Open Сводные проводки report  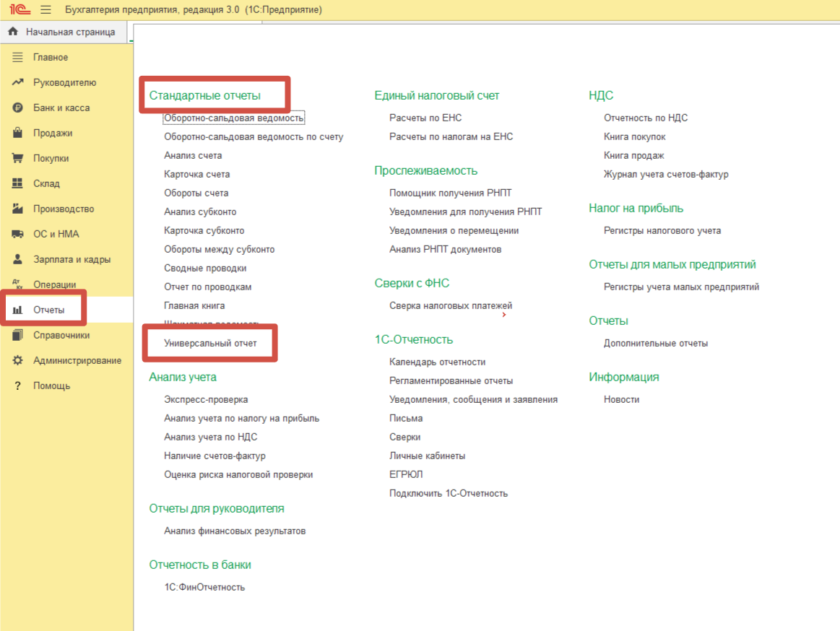pyautogui.click(x=205, y=267)
